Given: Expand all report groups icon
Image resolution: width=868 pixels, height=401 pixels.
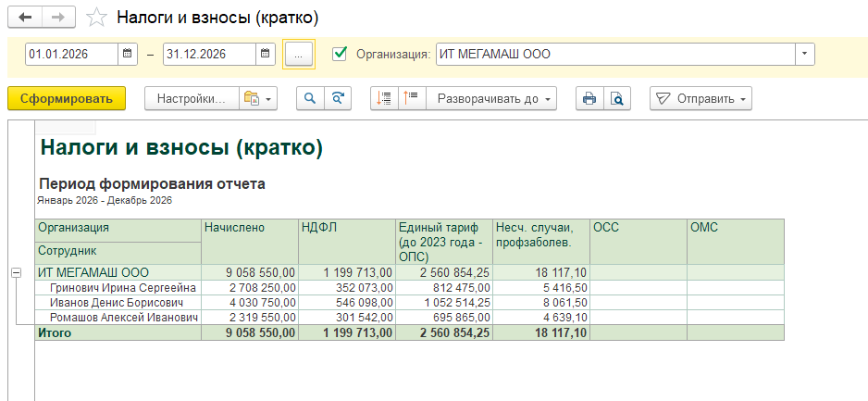Looking at the screenshot, I should [411, 99].
